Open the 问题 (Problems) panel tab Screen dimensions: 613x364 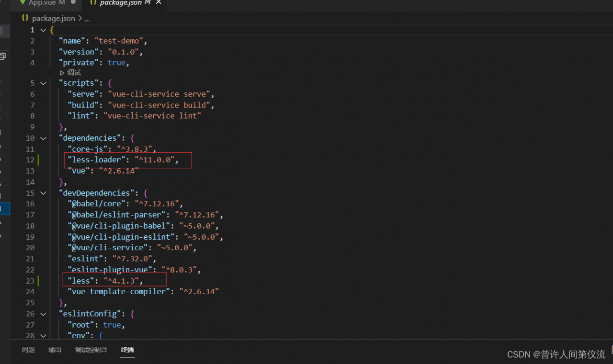(x=28, y=350)
